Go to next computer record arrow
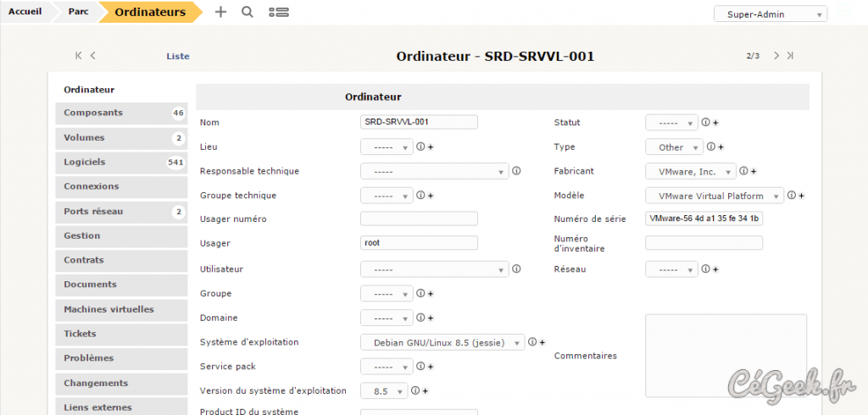This screenshot has width=868, height=415. point(776,56)
